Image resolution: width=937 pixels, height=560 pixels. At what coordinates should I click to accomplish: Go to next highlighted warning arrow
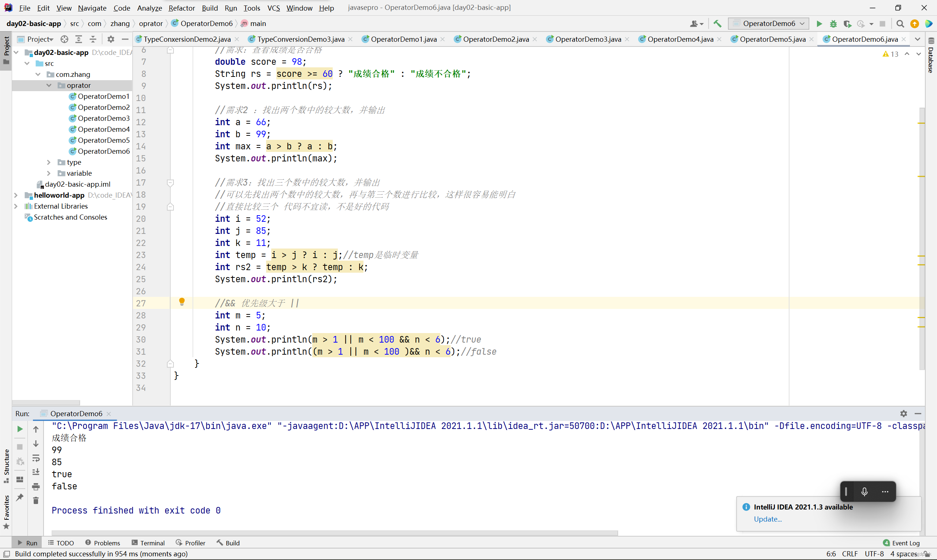coord(918,54)
